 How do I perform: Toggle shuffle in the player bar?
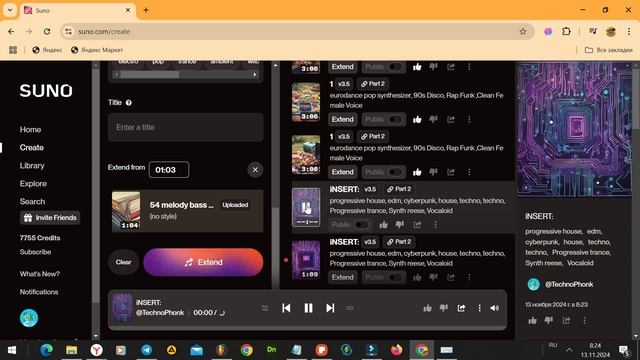click(265, 308)
